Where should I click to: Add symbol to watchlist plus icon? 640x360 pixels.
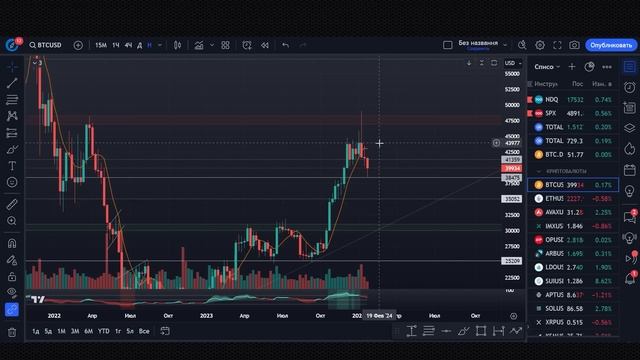click(572, 67)
